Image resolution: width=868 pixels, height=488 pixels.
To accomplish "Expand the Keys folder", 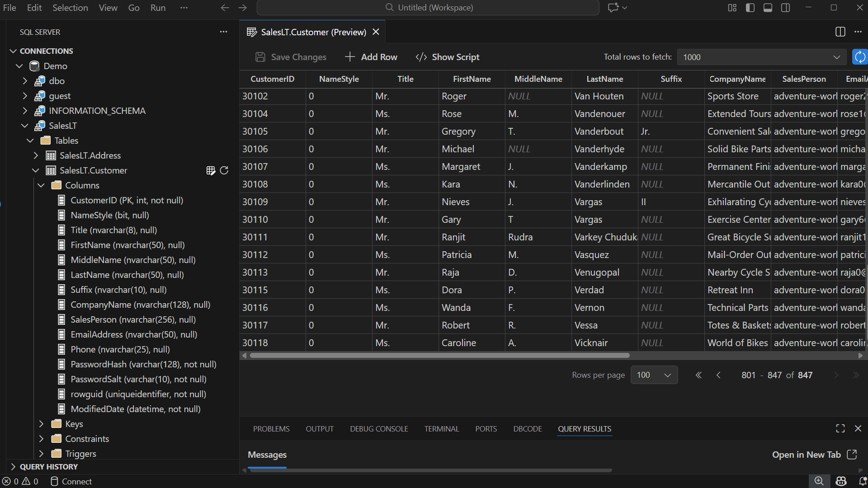I will pos(42,424).
